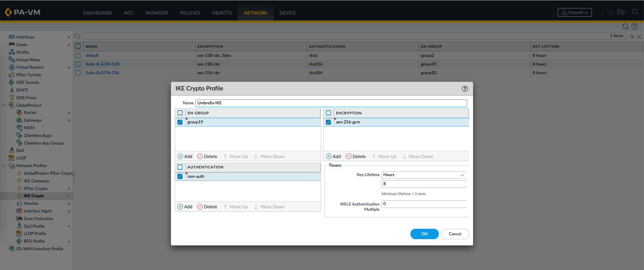Click Move Up arrow under Authentication list
Viewport: 644px width, 270px height.
[225, 207]
